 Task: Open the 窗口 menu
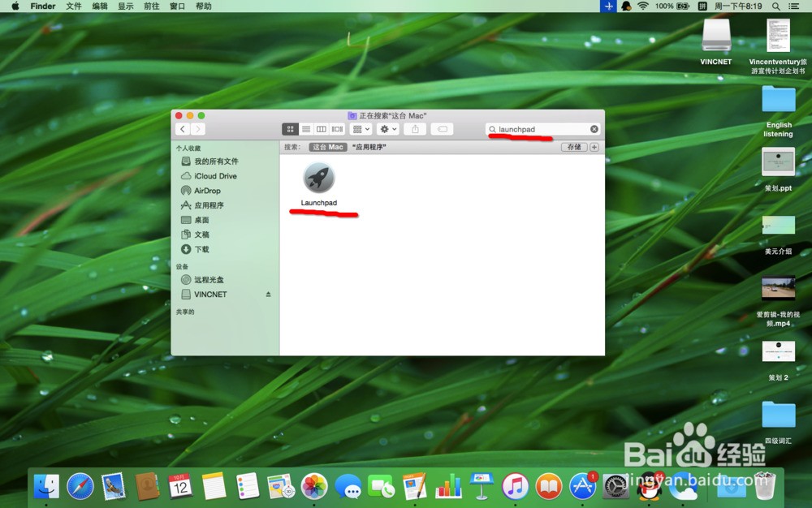pos(177,6)
